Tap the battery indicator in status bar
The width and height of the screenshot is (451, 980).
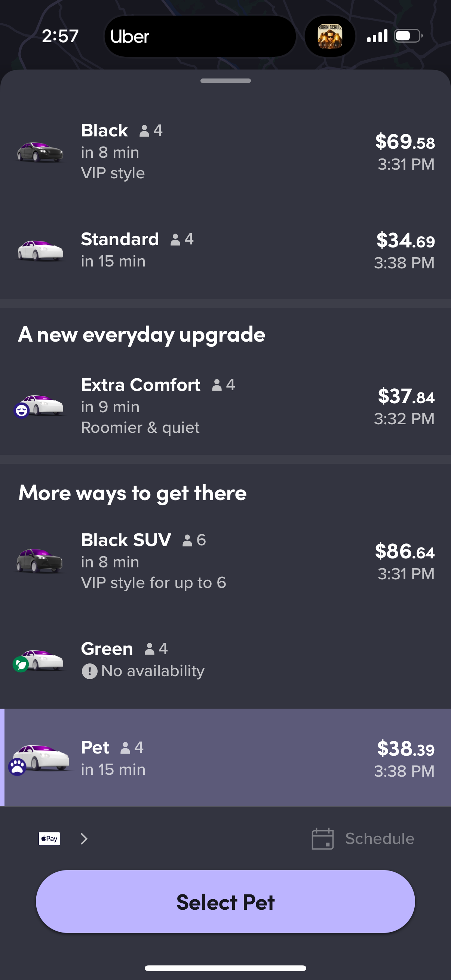pyautogui.click(x=407, y=36)
